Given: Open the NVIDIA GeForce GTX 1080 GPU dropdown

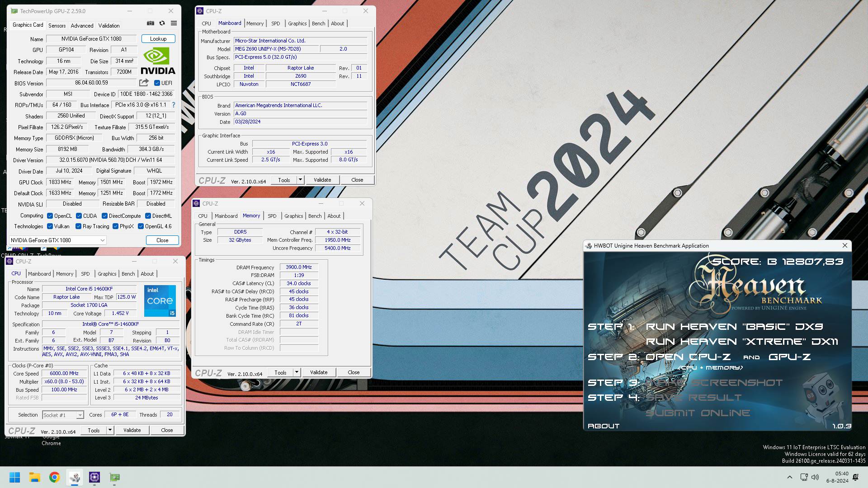Looking at the screenshot, I should click(58, 240).
